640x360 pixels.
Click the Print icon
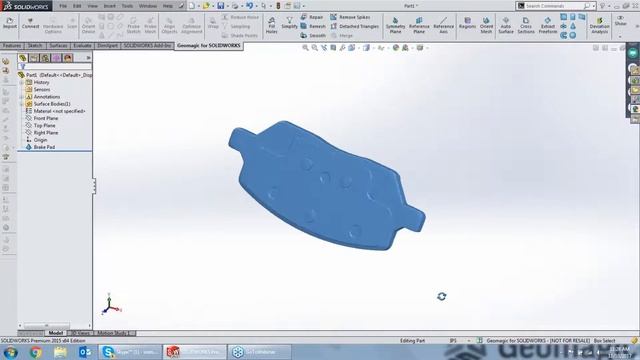click(235, 6)
